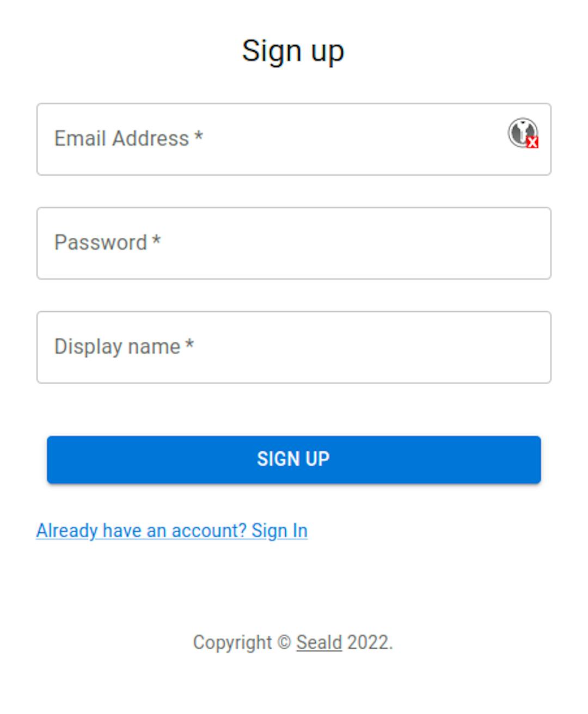Submit the form with SIGN UP button

point(294,459)
